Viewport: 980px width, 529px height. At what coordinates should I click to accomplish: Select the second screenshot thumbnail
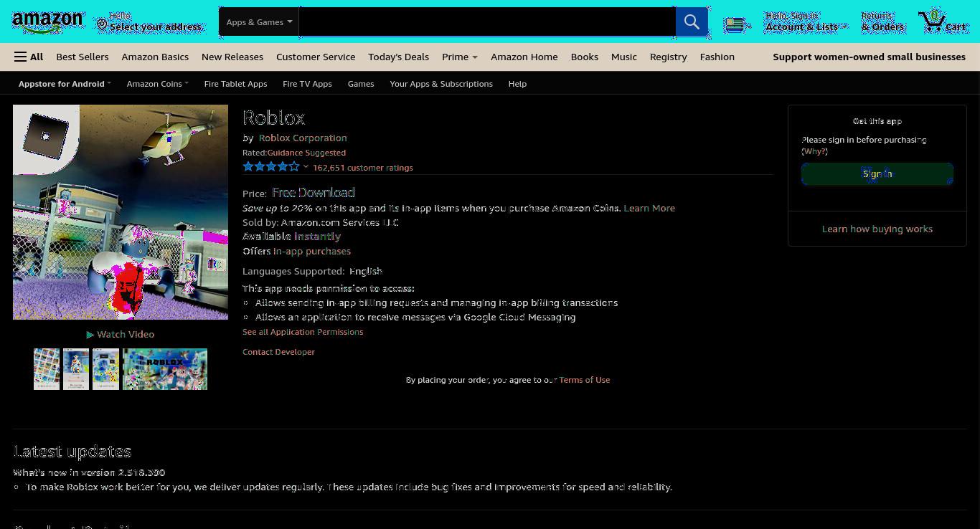coord(76,369)
